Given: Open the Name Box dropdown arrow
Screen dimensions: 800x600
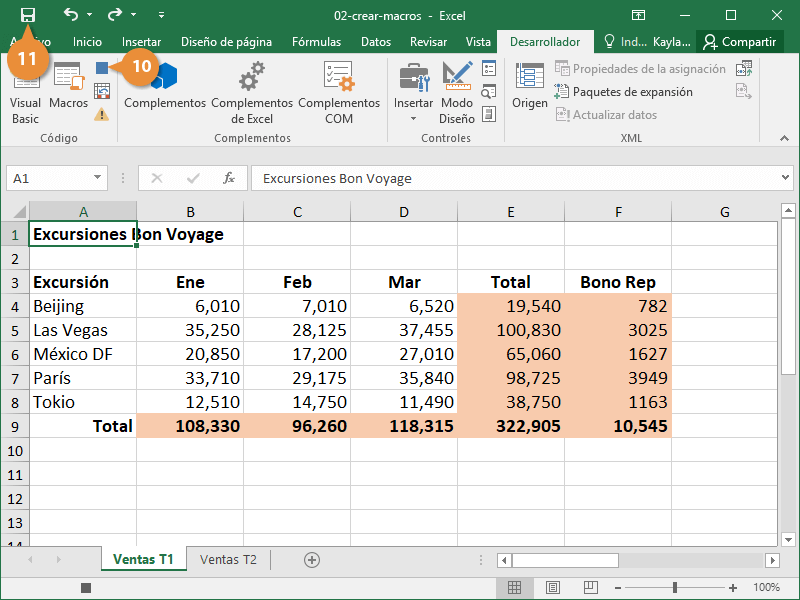Looking at the screenshot, I should [x=98, y=178].
